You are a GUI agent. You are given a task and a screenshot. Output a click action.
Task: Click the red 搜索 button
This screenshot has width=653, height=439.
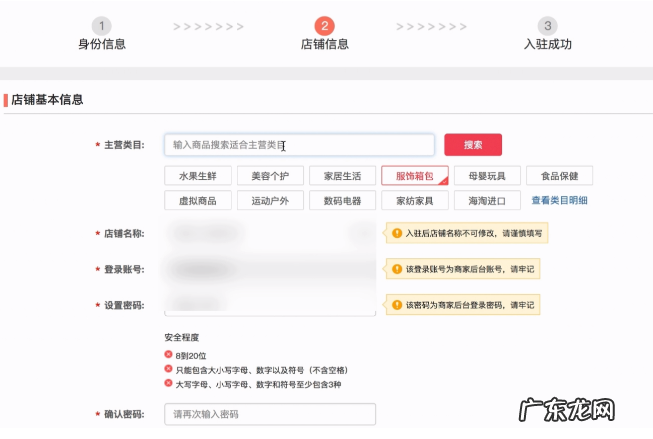pyautogui.click(x=473, y=145)
